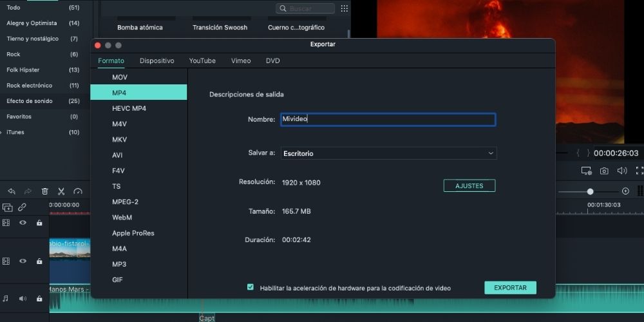Toggle the chain link icon
The image size is (644, 322).
[22, 207]
